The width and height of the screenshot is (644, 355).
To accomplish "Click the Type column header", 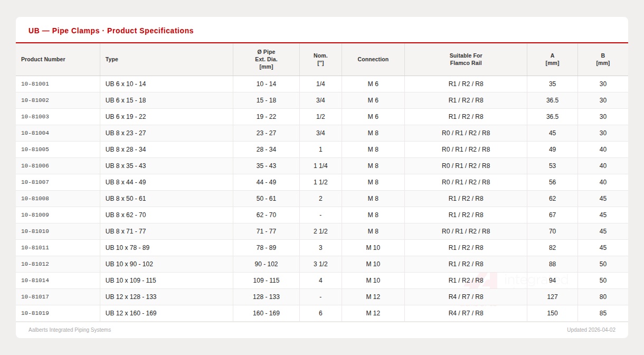I will [112, 59].
